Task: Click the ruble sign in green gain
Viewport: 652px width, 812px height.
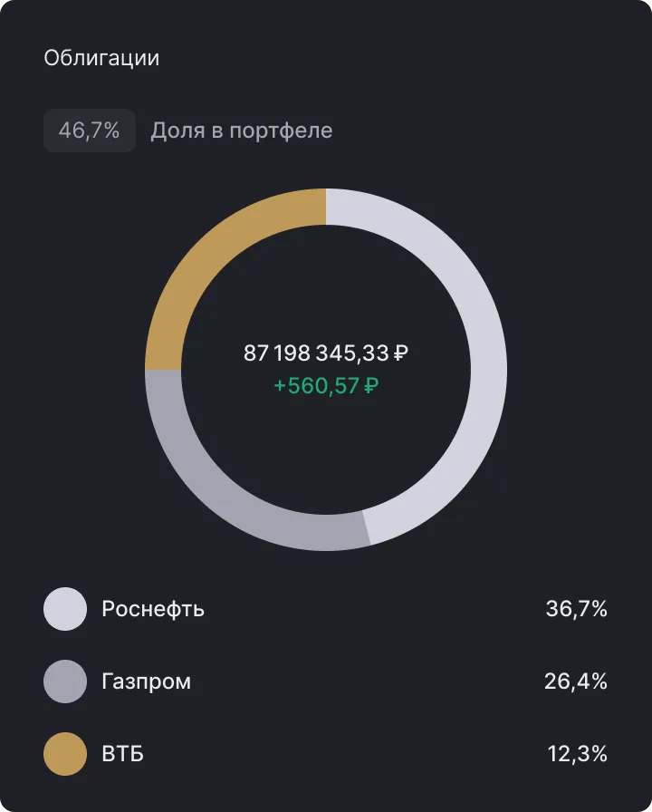Action: [x=371, y=386]
